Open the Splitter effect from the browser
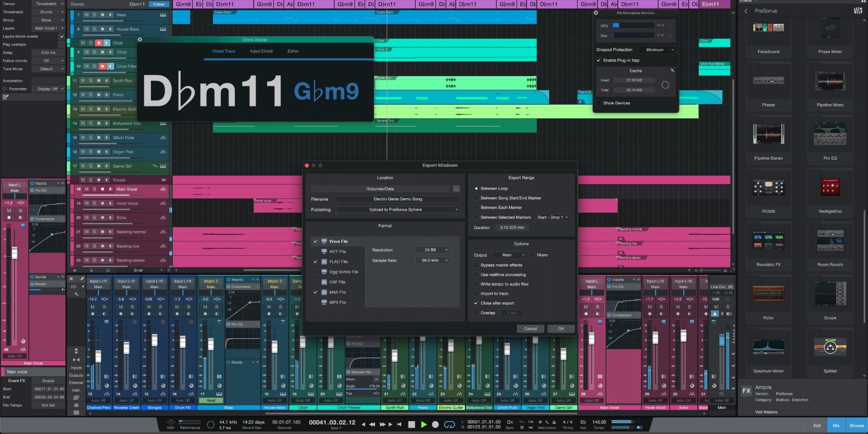 830,347
